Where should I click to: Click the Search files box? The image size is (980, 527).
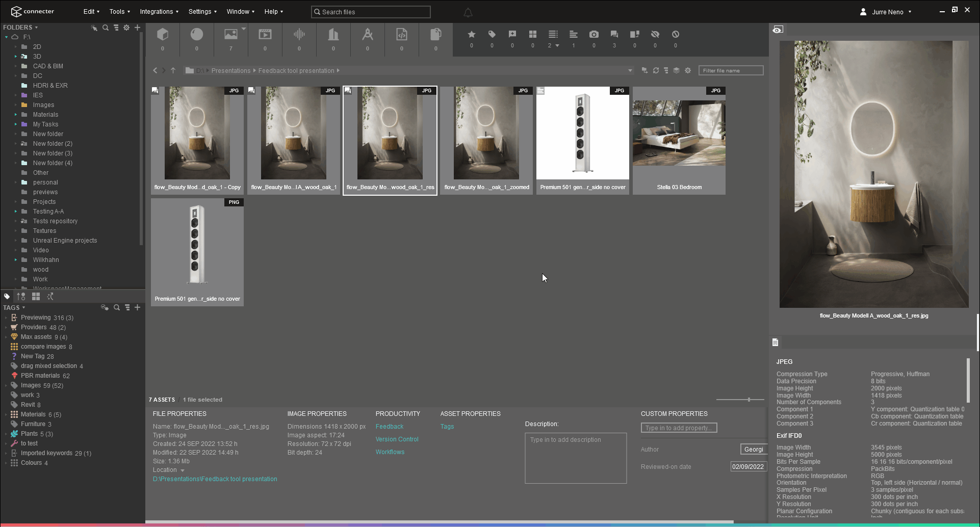coord(371,12)
